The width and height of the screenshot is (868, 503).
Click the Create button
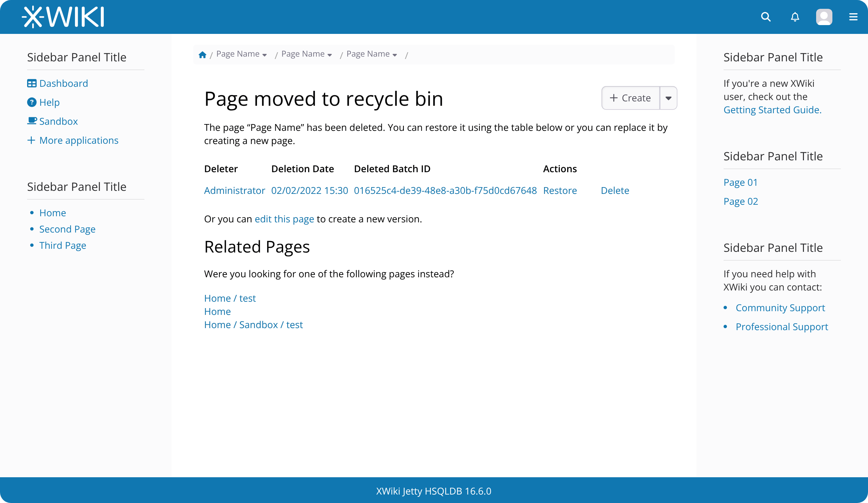630,98
